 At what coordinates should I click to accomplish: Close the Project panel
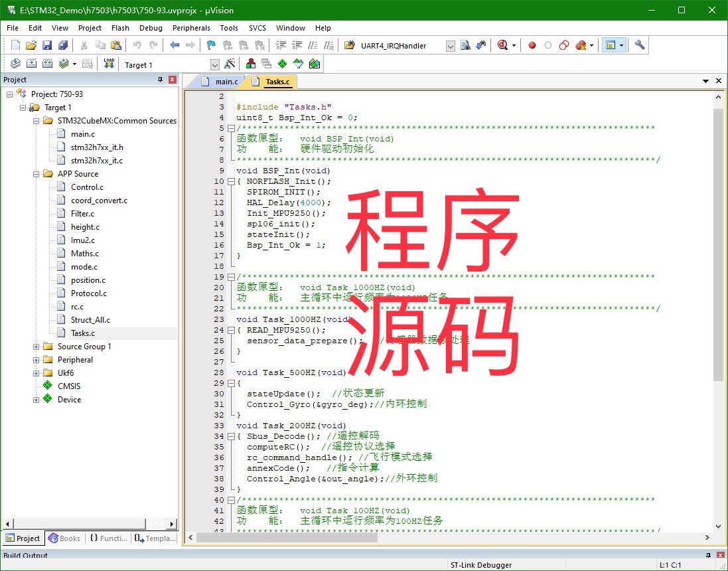pyautogui.click(x=173, y=80)
